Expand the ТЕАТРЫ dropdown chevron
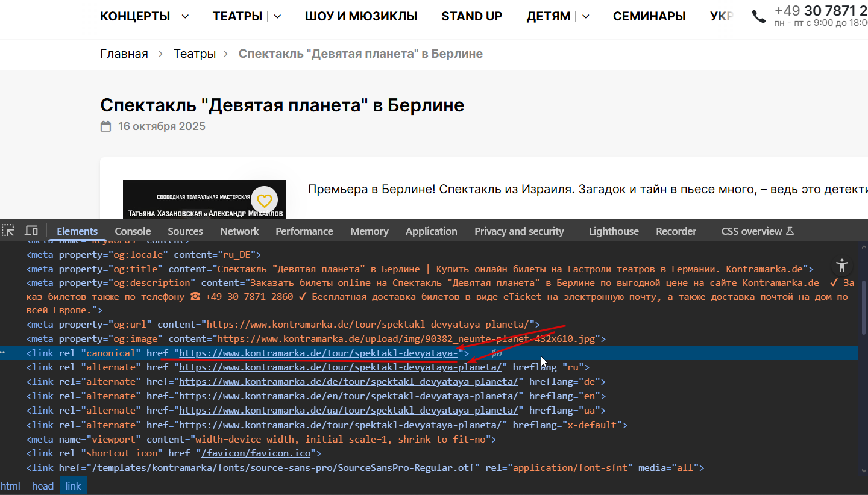 [277, 17]
